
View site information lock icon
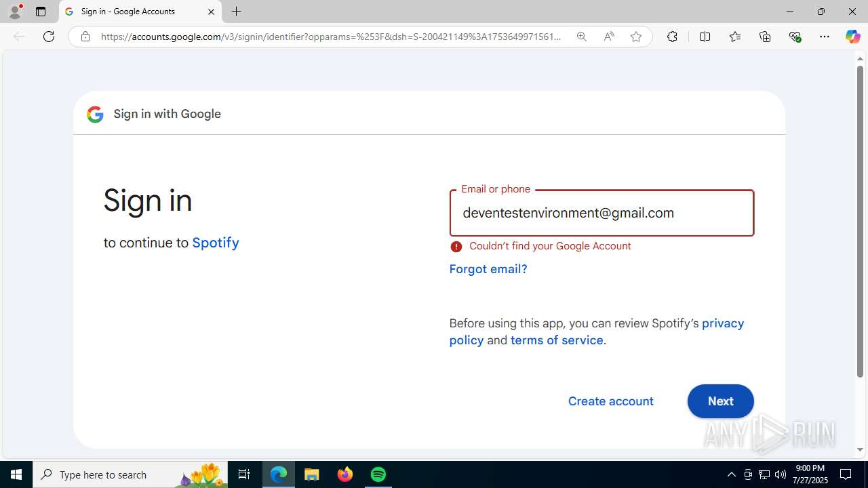coord(85,37)
